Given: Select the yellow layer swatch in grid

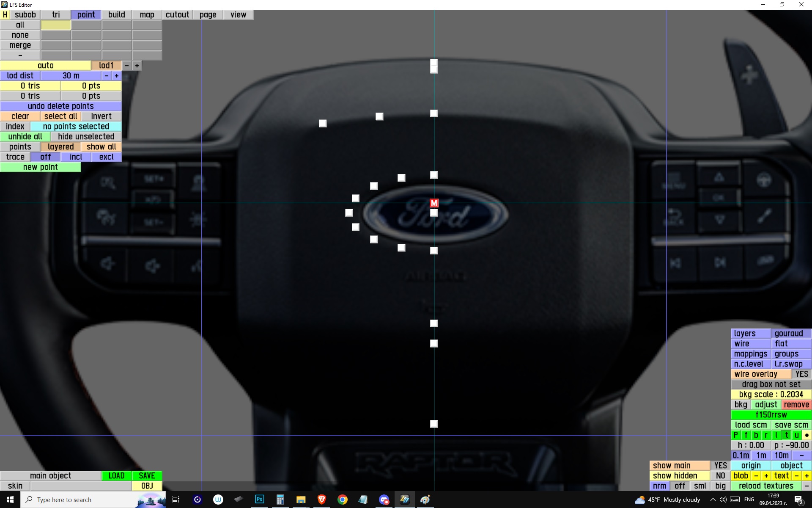Looking at the screenshot, I should [56, 25].
